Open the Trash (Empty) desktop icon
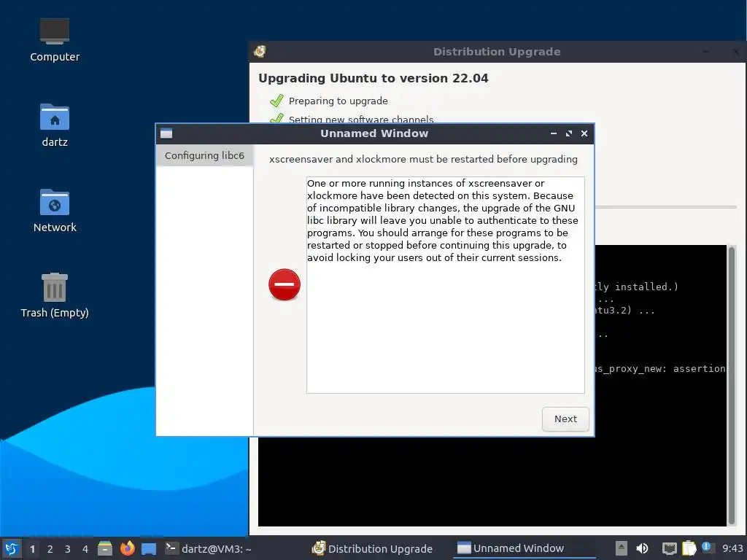The height and width of the screenshot is (560, 747). point(55,295)
